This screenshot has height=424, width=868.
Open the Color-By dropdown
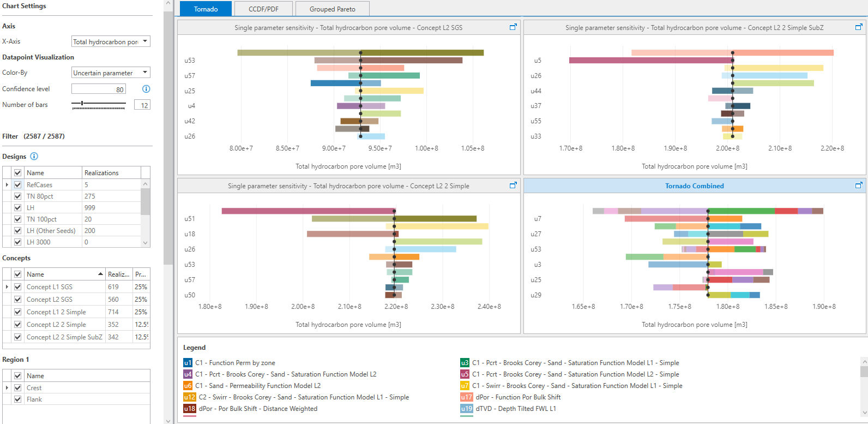(111, 73)
